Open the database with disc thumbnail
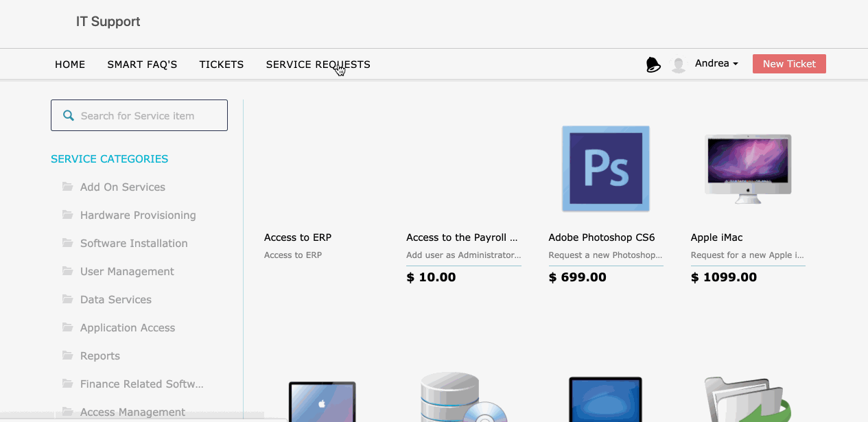The image size is (868, 422). pyautogui.click(x=463, y=397)
